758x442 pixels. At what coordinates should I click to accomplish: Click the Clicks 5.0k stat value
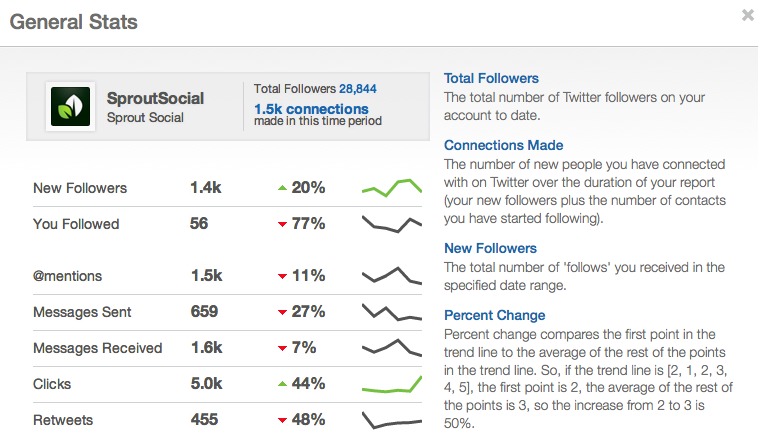(206, 383)
